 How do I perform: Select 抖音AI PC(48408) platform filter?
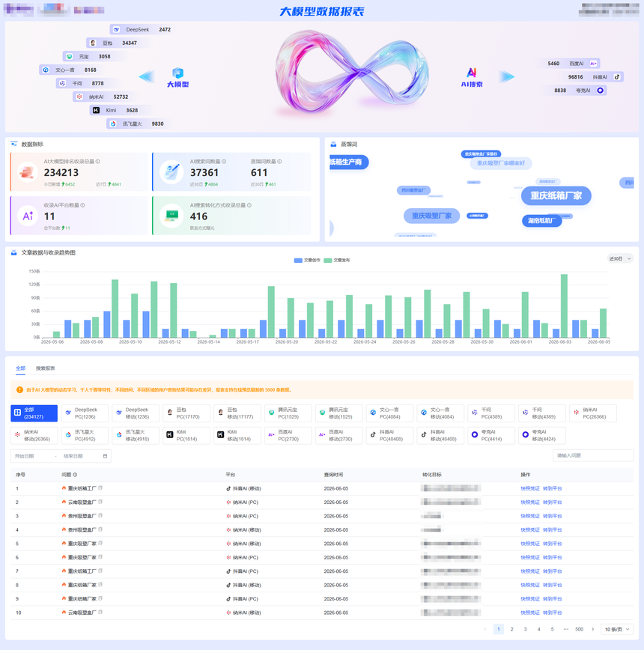click(389, 435)
